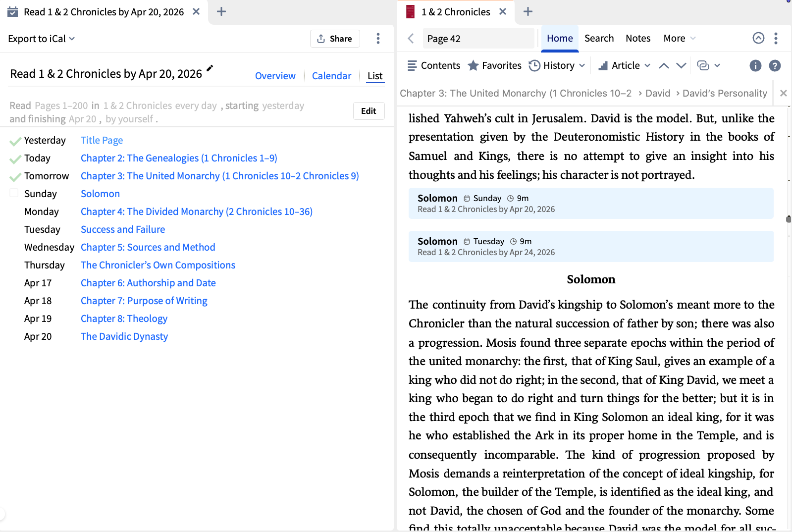792x532 pixels.
Task: Open the book panel kebab options menu
Action: (x=776, y=38)
